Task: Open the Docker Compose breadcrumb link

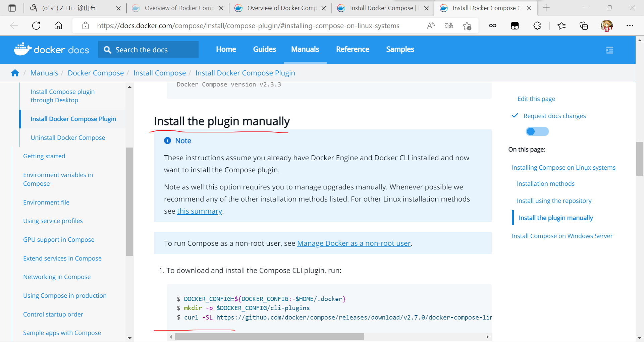Action: coord(96,73)
